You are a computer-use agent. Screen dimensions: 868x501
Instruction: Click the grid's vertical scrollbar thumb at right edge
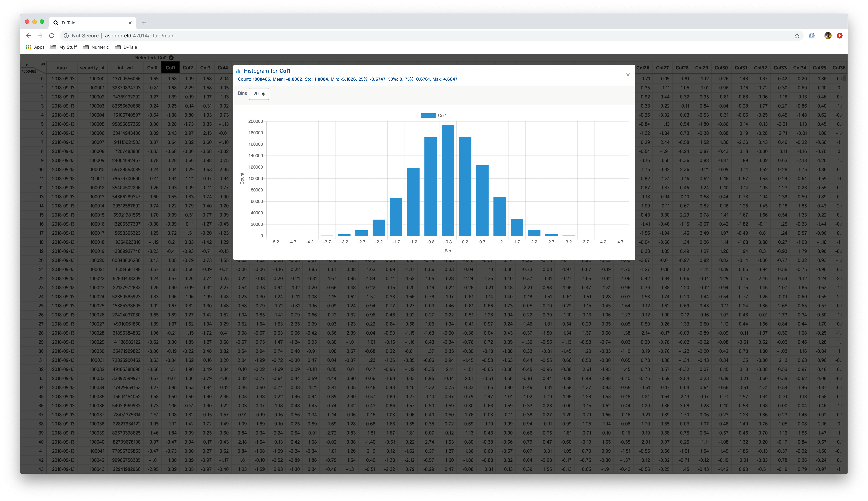point(845,78)
